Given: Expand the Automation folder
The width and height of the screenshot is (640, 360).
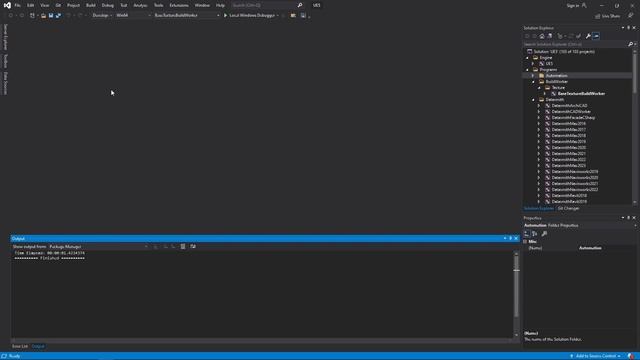Looking at the screenshot, I should tap(533, 76).
